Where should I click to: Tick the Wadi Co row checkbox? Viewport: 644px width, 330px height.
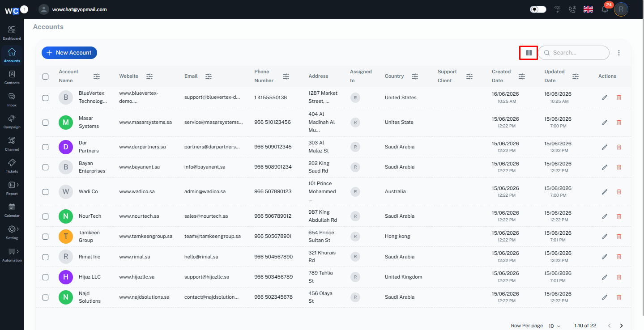pyautogui.click(x=45, y=192)
